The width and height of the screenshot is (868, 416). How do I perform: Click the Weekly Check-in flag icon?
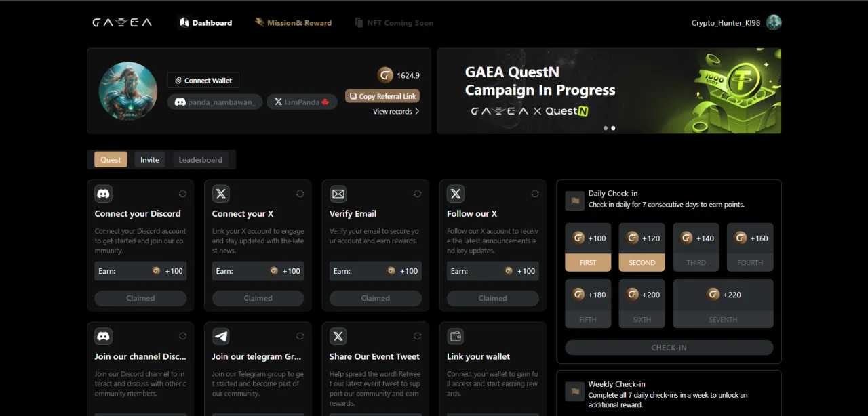[575, 392]
